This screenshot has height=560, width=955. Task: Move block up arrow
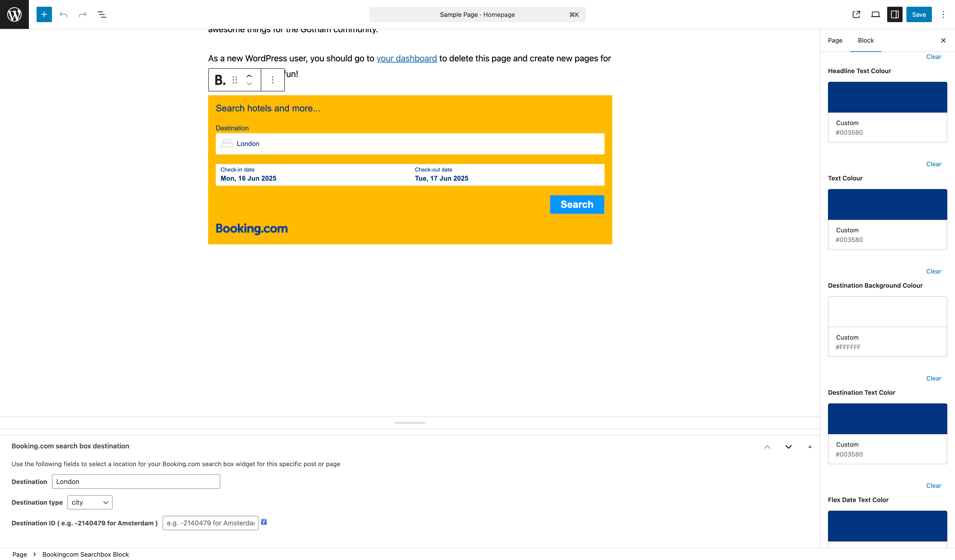coord(249,76)
